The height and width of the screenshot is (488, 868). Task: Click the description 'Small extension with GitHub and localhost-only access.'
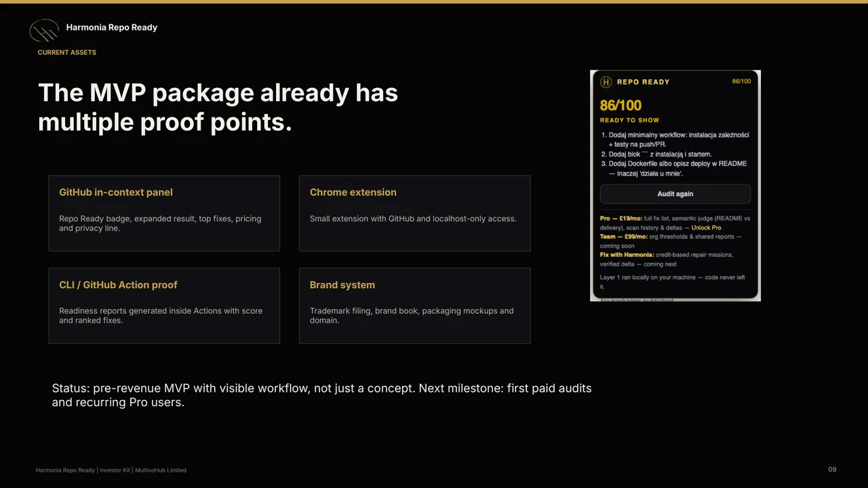tap(413, 219)
